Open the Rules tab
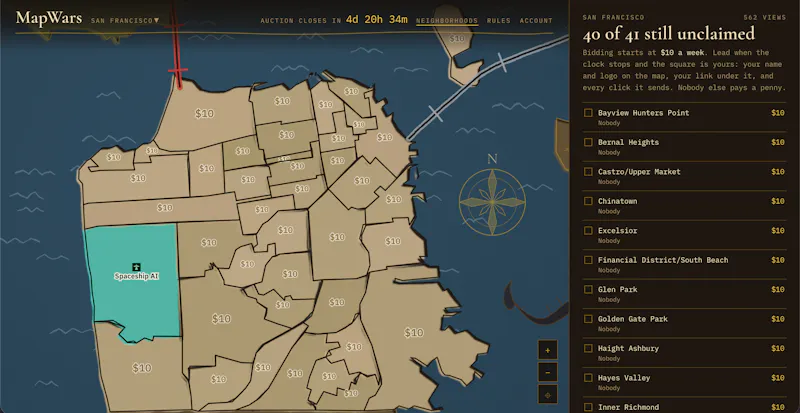The height and width of the screenshot is (413, 800). (498, 21)
